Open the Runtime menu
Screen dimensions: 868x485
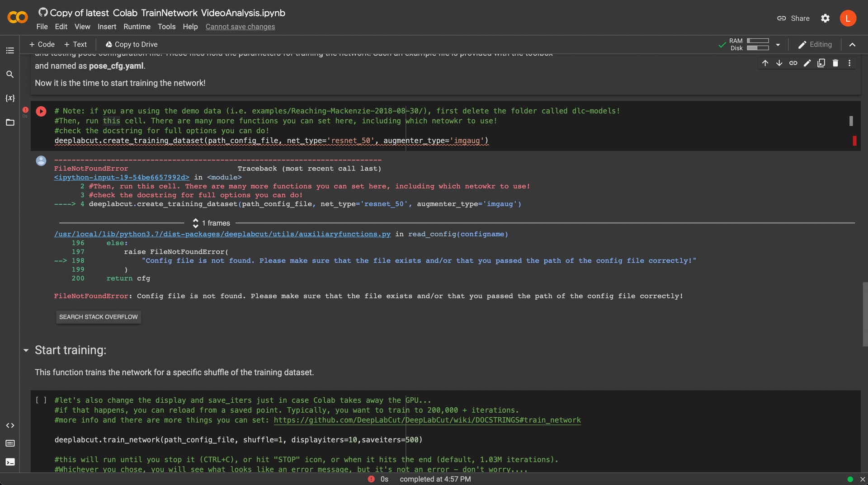point(137,27)
